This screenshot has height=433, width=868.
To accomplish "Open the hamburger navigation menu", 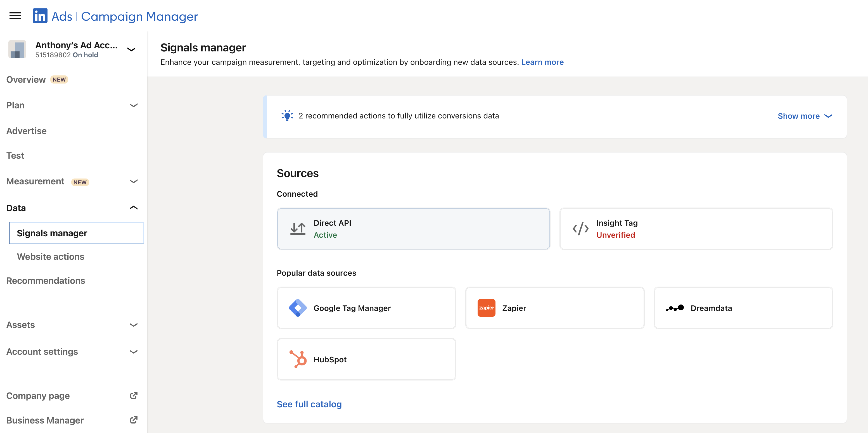I will [x=15, y=16].
